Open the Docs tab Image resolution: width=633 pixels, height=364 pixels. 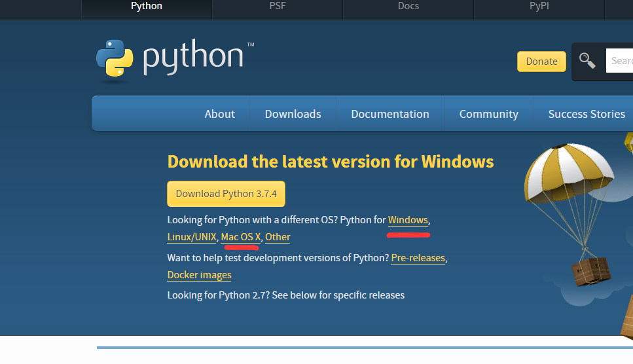tap(408, 7)
